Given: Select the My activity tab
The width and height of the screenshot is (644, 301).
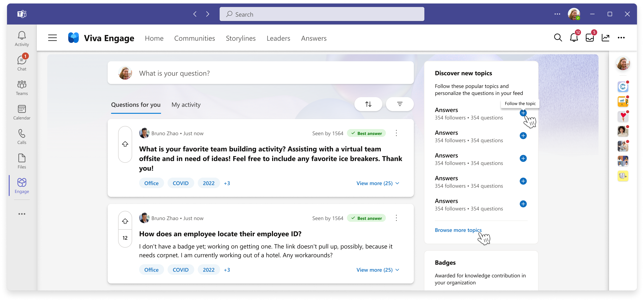Looking at the screenshot, I should click(x=186, y=104).
